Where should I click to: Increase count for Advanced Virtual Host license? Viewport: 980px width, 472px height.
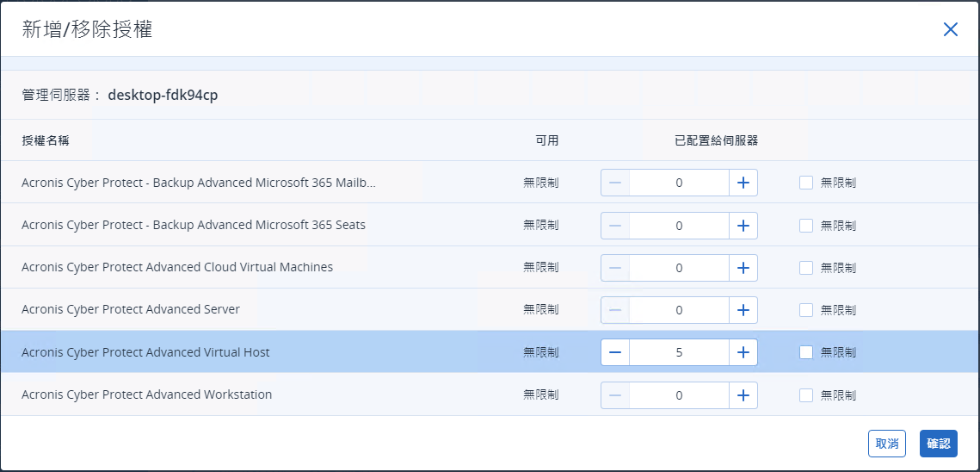[743, 352]
